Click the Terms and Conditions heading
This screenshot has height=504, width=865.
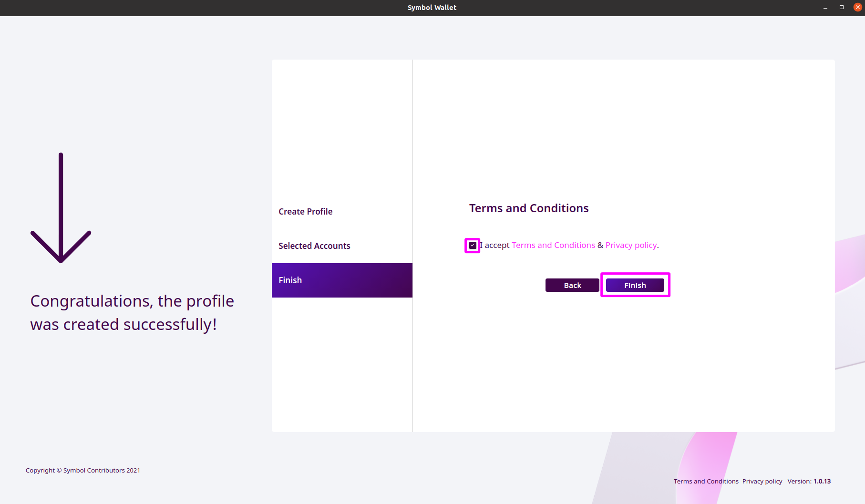[x=529, y=208]
